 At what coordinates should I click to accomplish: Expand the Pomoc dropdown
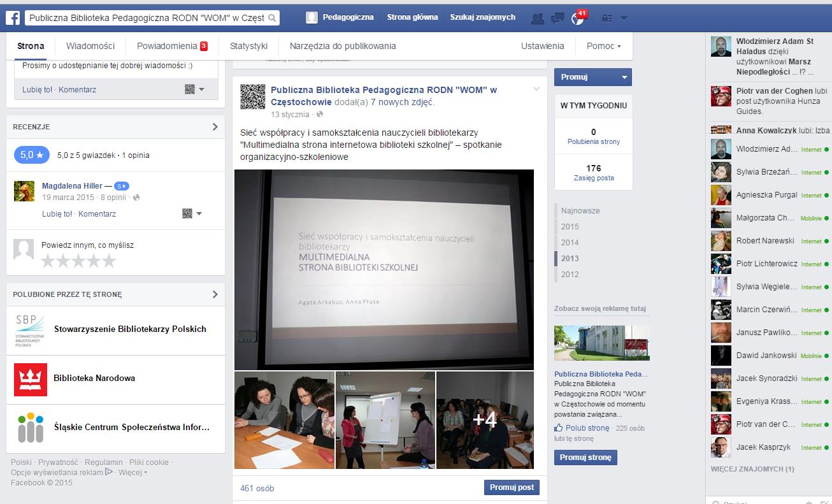pyautogui.click(x=603, y=46)
